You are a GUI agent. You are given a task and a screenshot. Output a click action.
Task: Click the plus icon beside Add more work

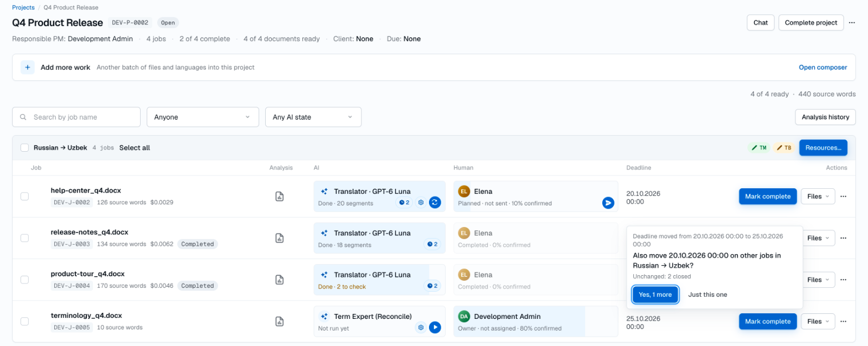click(28, 67)
